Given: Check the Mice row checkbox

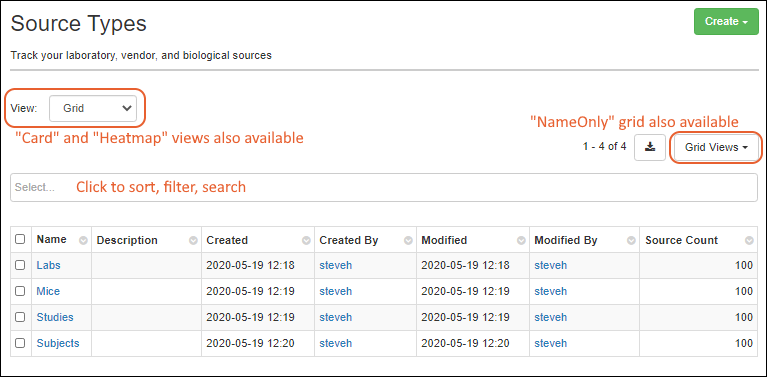Looking at the screenshot, I should (20, 291).
